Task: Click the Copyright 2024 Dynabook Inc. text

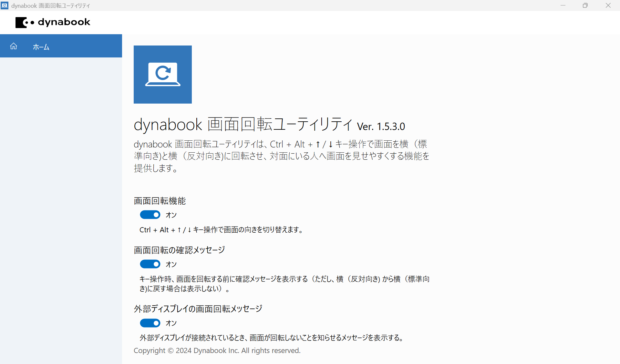Action: pos(217,351)
